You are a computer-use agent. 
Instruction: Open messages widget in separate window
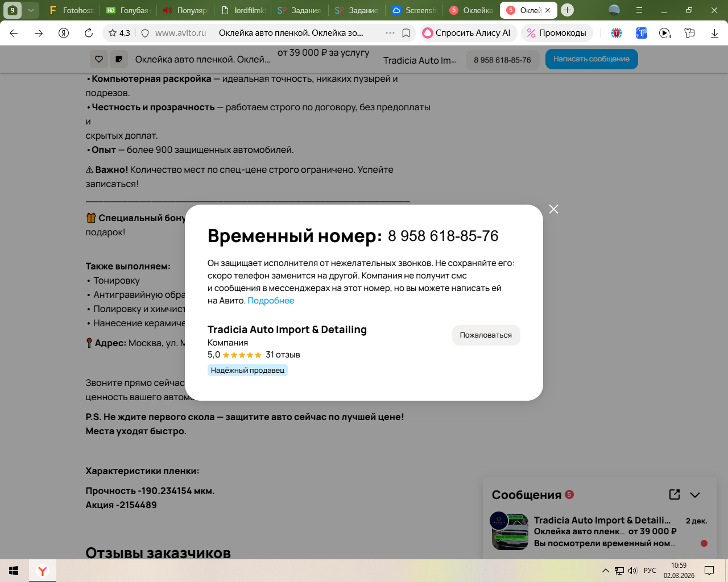tap(675, 494)
